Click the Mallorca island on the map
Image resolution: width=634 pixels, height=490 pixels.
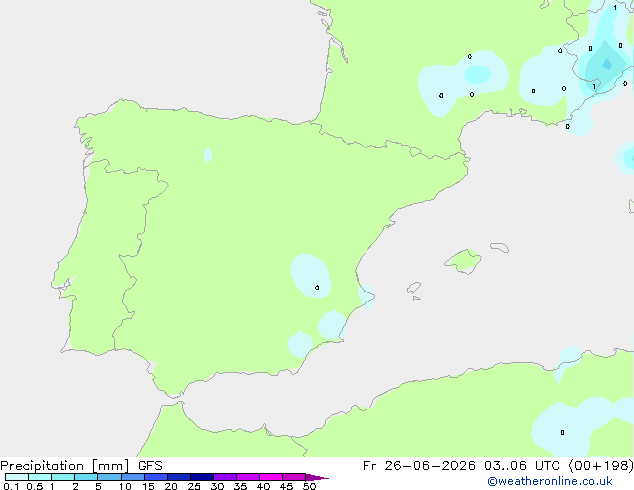(x=464, y=261)
